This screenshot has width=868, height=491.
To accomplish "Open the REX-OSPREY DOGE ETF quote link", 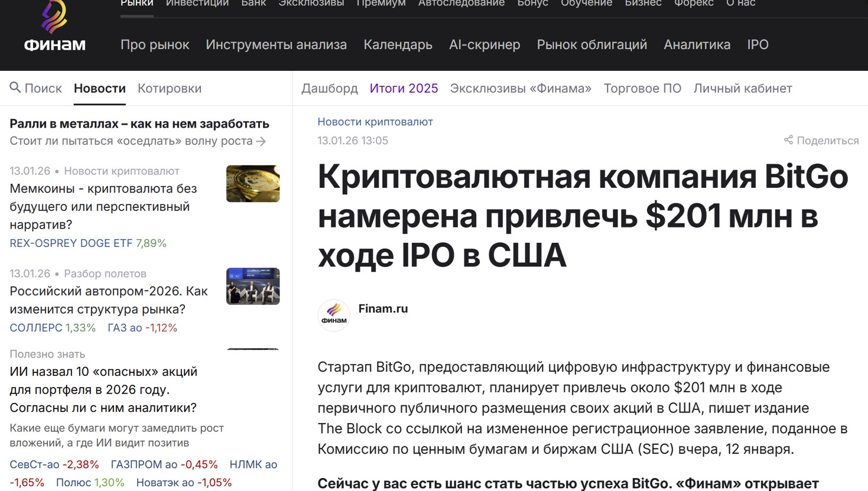I will coord(71,243).
